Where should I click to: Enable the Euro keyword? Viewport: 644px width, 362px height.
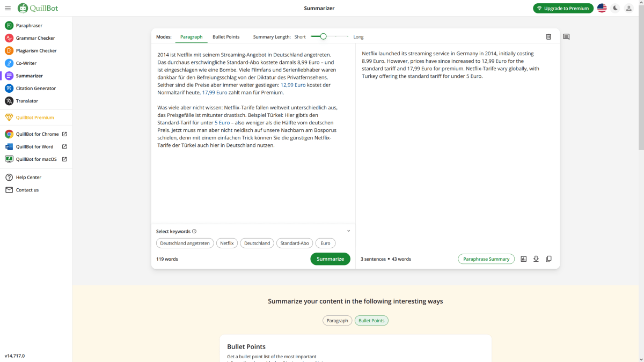pos(325,243)
